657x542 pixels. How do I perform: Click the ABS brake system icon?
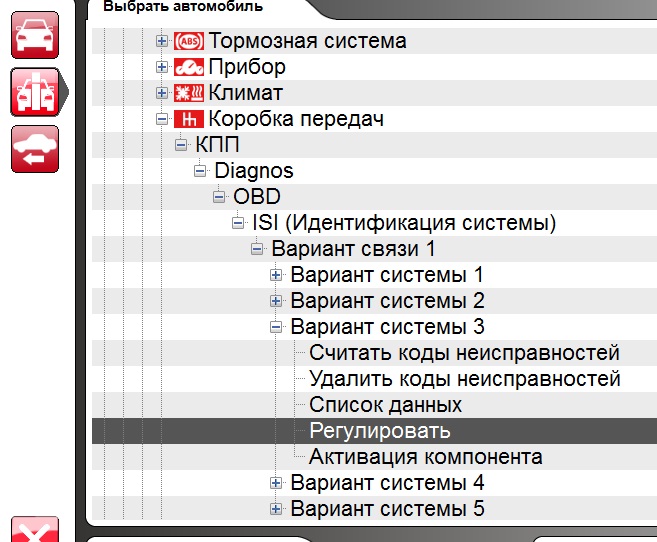click(x=189, y=41)
